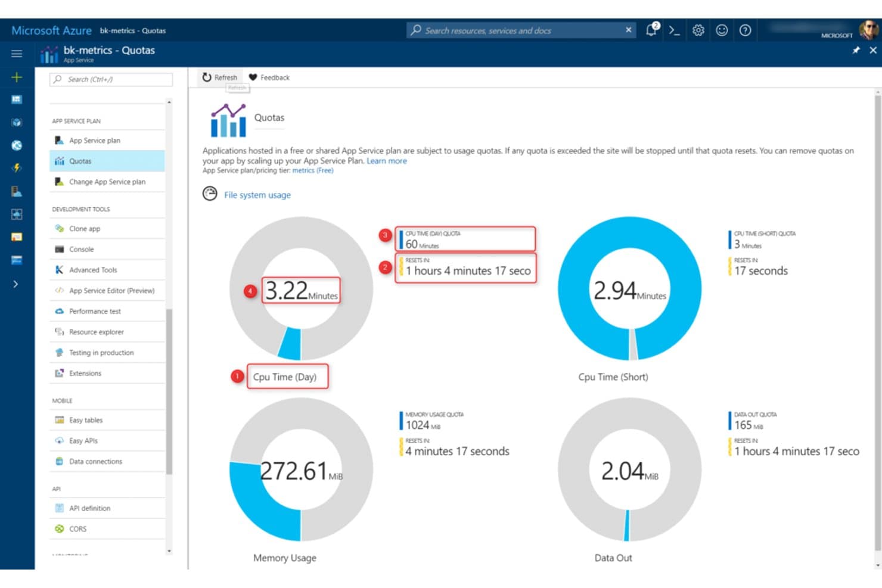Open File system usage link
Viewport: 882px width, 588px height.
click(x=257, y=195)
